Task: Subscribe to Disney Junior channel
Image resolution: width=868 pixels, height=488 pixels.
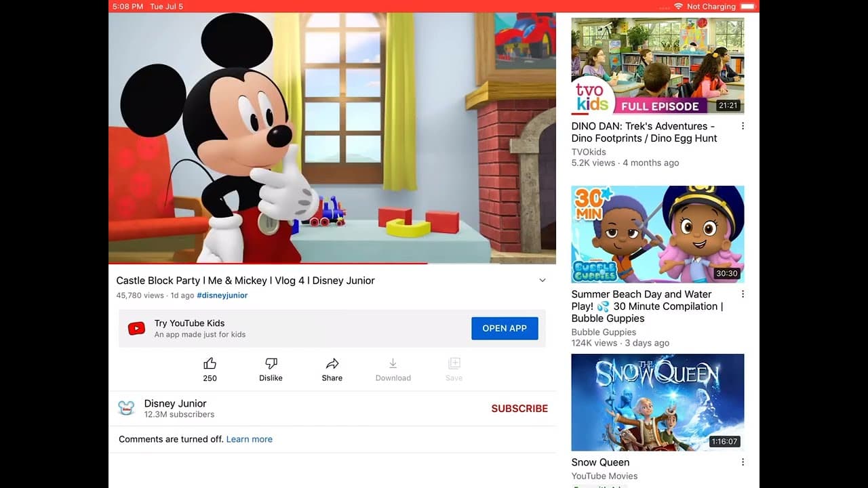Action: coord(519,409)
